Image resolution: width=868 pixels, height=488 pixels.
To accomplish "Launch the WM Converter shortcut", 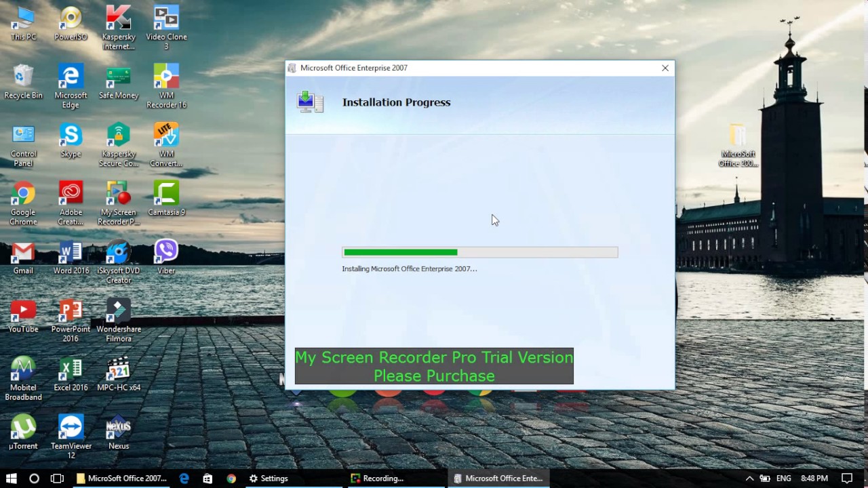I will click(x=166, y=145).
